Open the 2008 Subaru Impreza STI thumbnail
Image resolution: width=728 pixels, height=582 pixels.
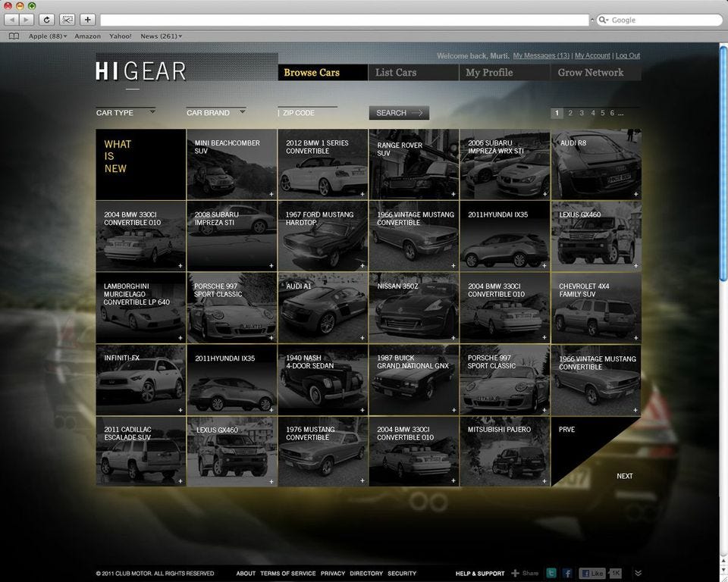click(x=232, y=236)
